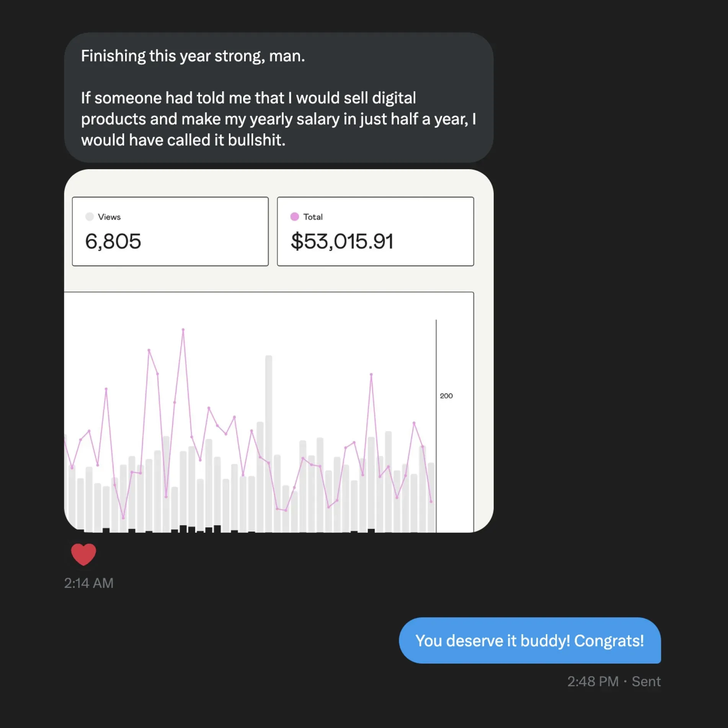728x728 pixels.
Task: Click the Total label text
Action: [313, 217]
